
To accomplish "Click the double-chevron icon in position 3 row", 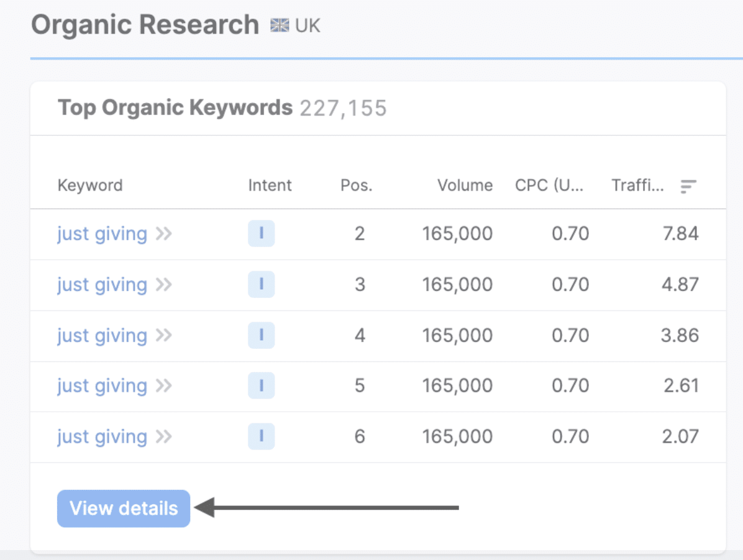I will (164, 284).
